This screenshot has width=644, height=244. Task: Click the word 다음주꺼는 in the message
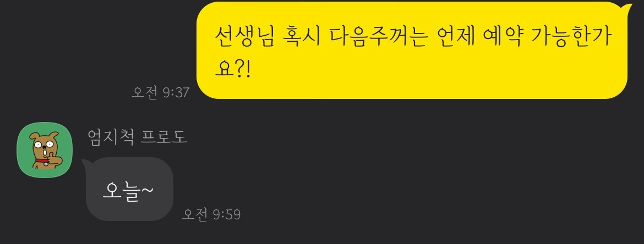pyautogui.click(x=378, y=37)
